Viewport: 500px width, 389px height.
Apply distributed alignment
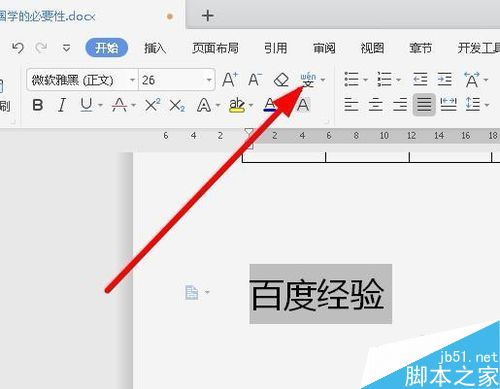[449, 104]
